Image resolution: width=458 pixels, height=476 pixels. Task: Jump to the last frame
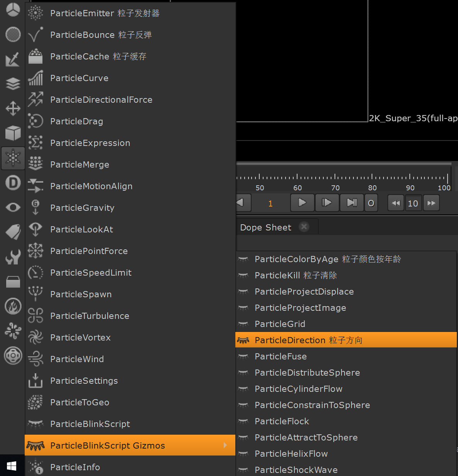click(352, 203)
